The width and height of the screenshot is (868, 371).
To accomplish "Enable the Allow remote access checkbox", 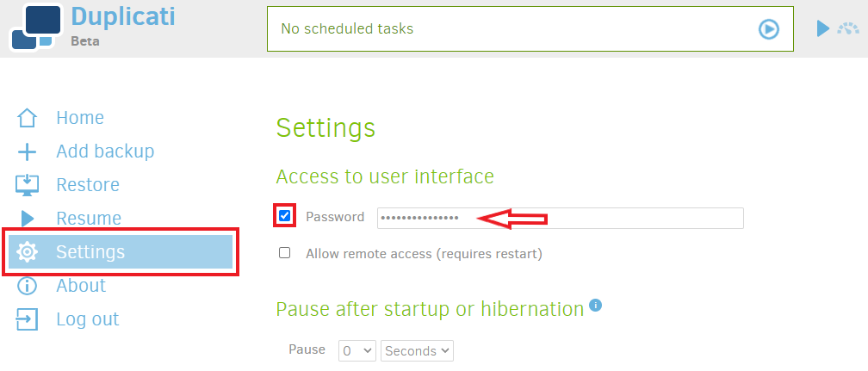I will click(284, 253).
